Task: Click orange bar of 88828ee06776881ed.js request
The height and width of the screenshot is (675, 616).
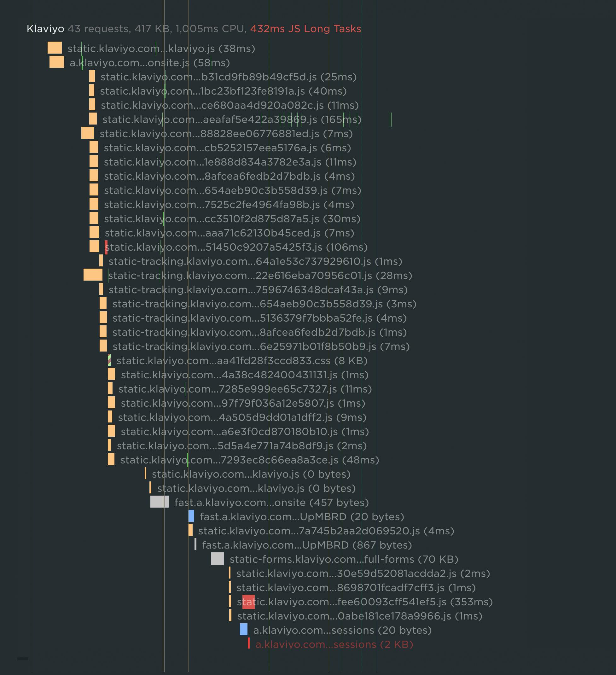Action: click(87, 133)
